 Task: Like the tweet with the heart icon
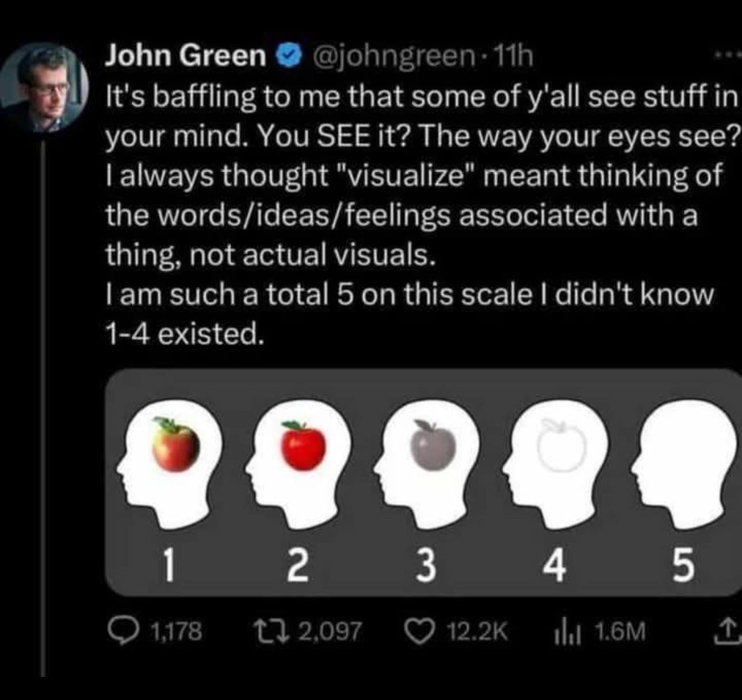pos(419,632)
